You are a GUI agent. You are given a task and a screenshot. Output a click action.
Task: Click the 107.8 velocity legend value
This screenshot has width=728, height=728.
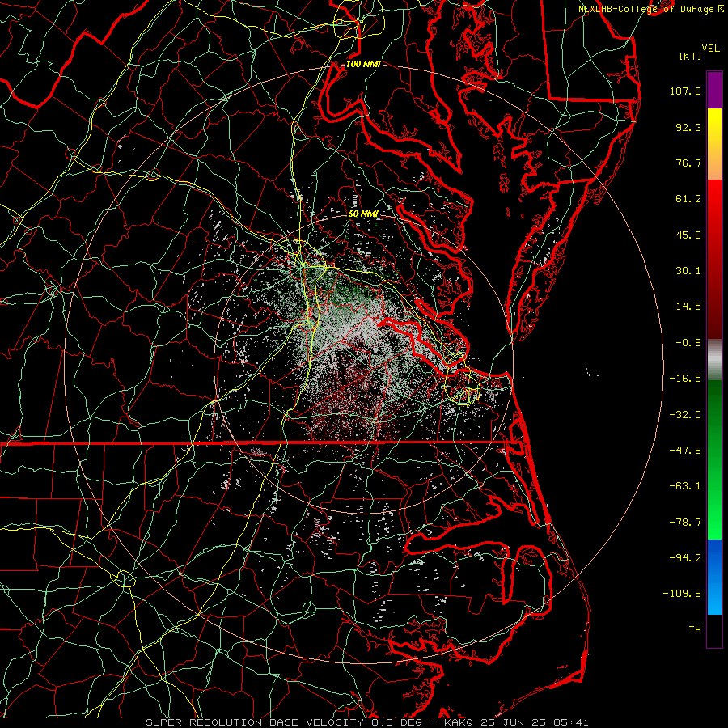coord(685,91)
